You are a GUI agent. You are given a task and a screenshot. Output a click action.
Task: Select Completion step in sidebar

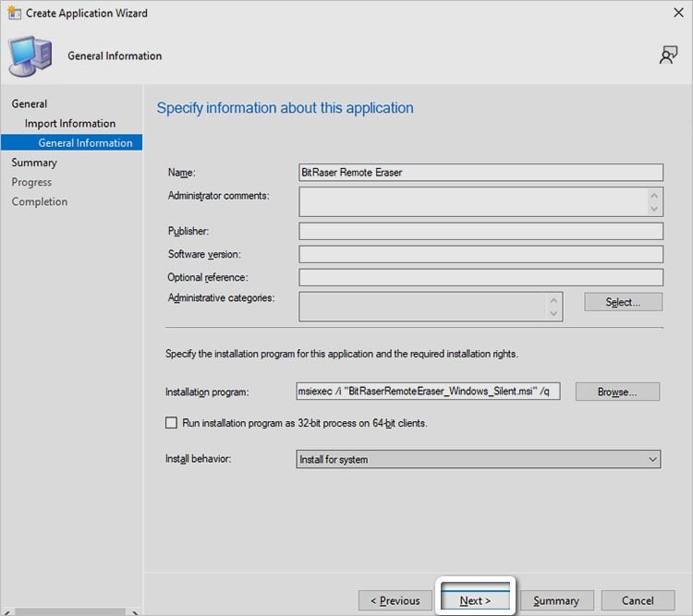[x=40, y=201]
